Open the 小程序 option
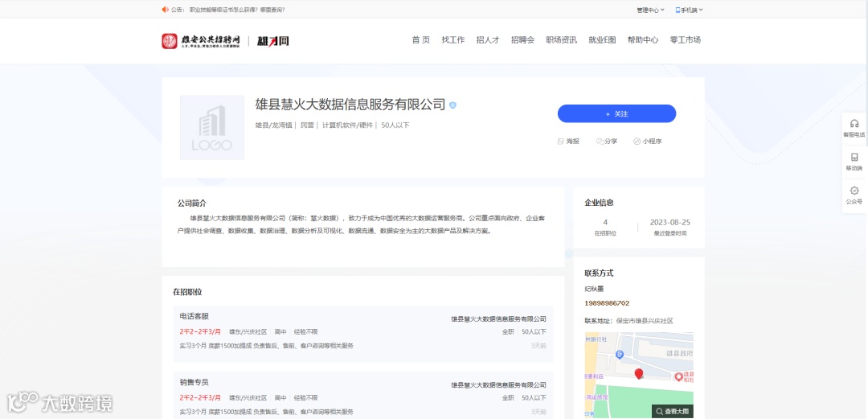Screen dimensions: 868x419 [648, 142]
